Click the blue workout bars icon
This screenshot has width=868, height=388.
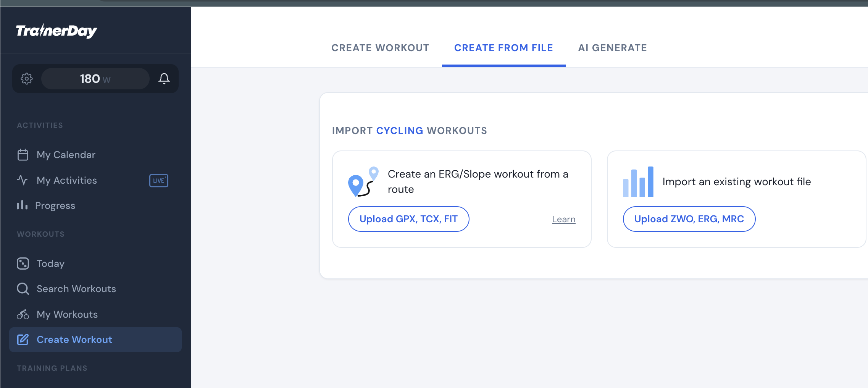[638, 182]
